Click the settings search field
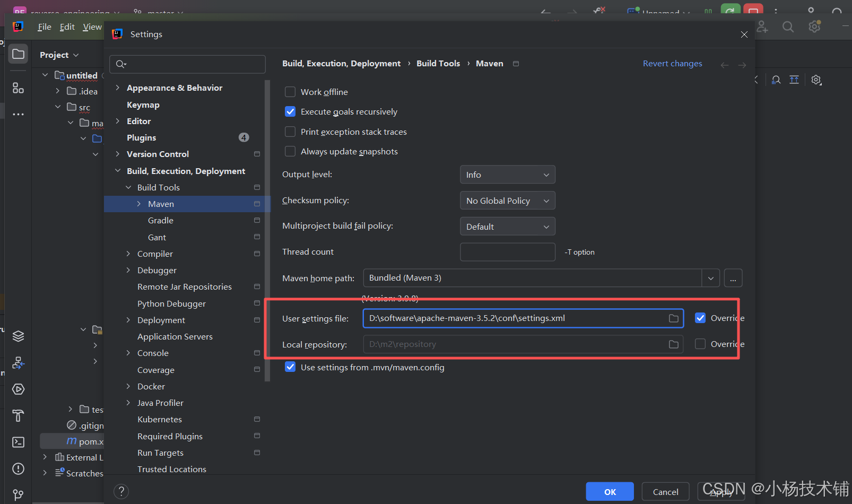This screenshot has width=852, height=504. coord(188,64)
